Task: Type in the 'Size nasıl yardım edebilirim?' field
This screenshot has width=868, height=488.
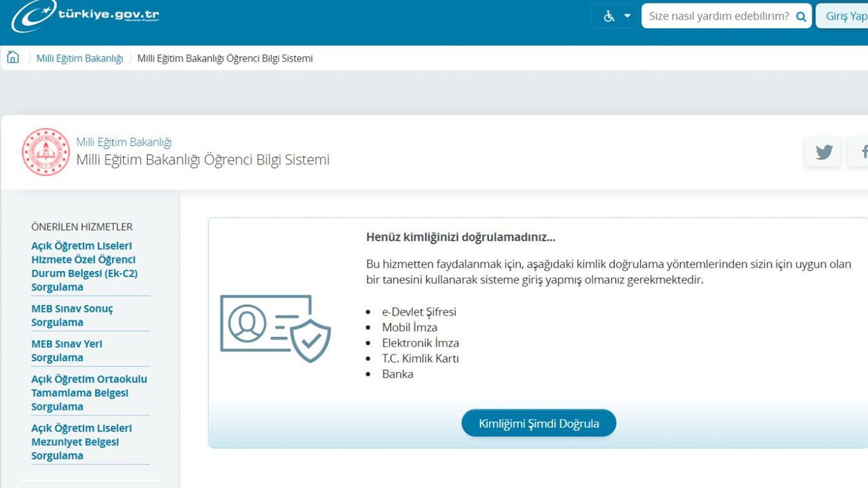Action: click(717, 16)
